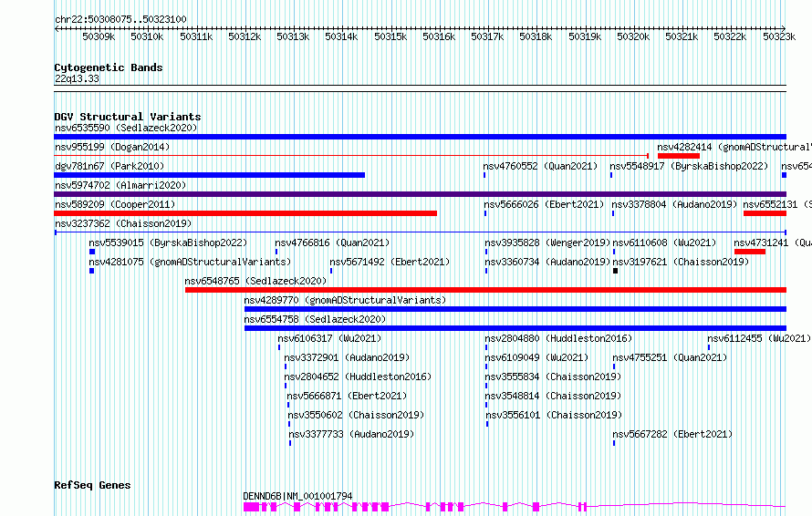This screenshot has width=812, height=516.
Task: Click nsv3360734 (Audano2019) label
Action: click(x=548, y=262)
